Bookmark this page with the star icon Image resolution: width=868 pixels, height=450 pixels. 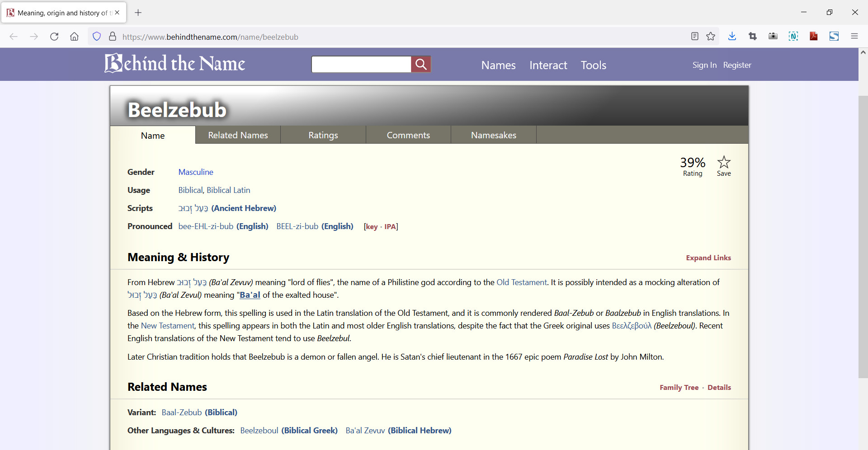coord(711,37)
